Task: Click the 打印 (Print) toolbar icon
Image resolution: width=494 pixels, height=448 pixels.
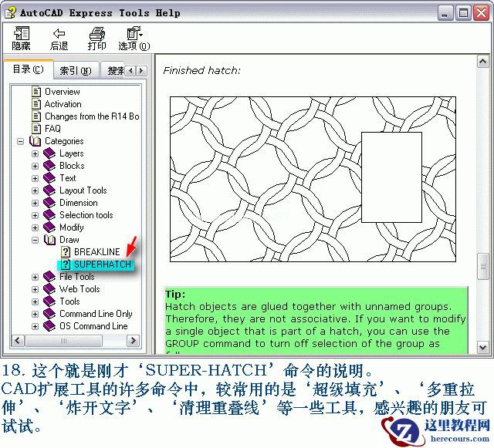Action: pyautogui.click(x=97, y=33)
